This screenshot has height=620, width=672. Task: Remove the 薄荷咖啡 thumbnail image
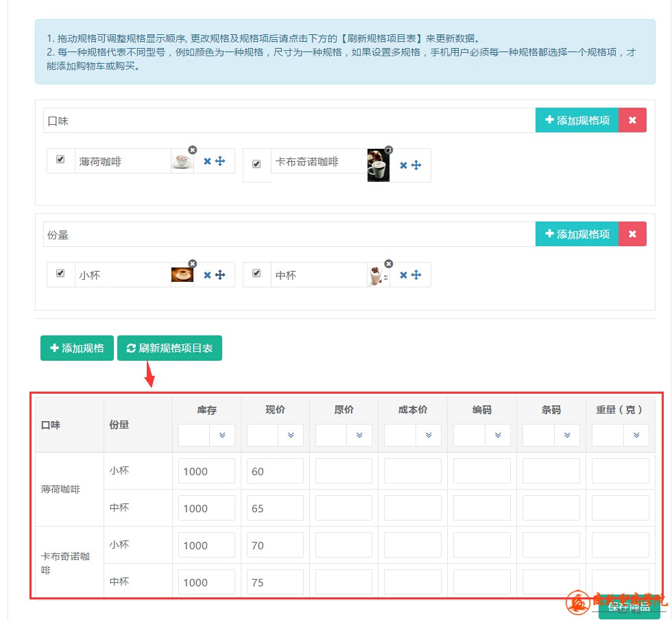[x=192, y=150]
